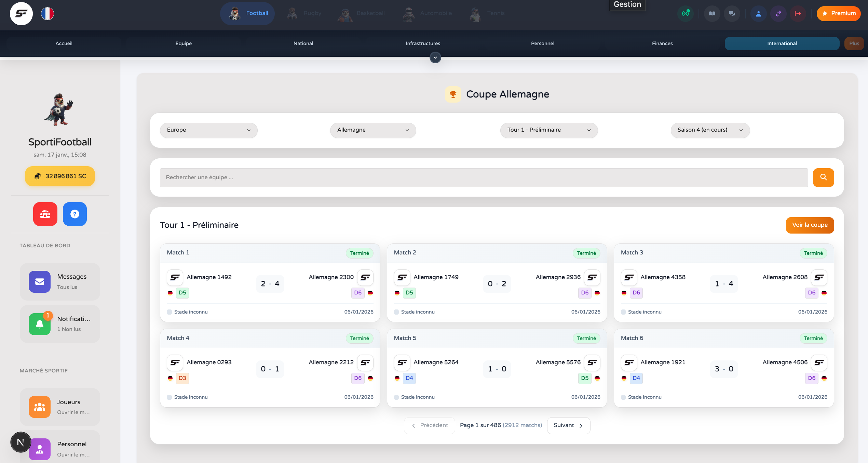Viewport: 868px width, 463px height.
Task: Open the chat bubbles icon
Action: (732, 14)
